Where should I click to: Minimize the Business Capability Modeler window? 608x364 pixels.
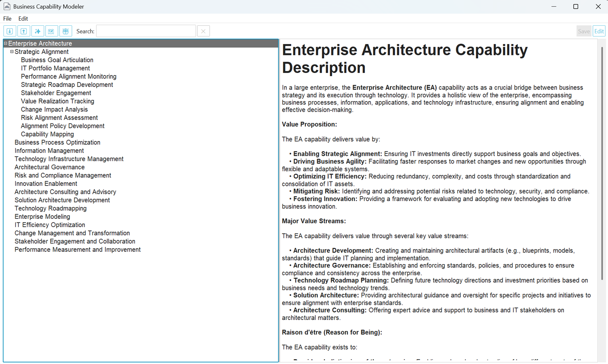554,6
